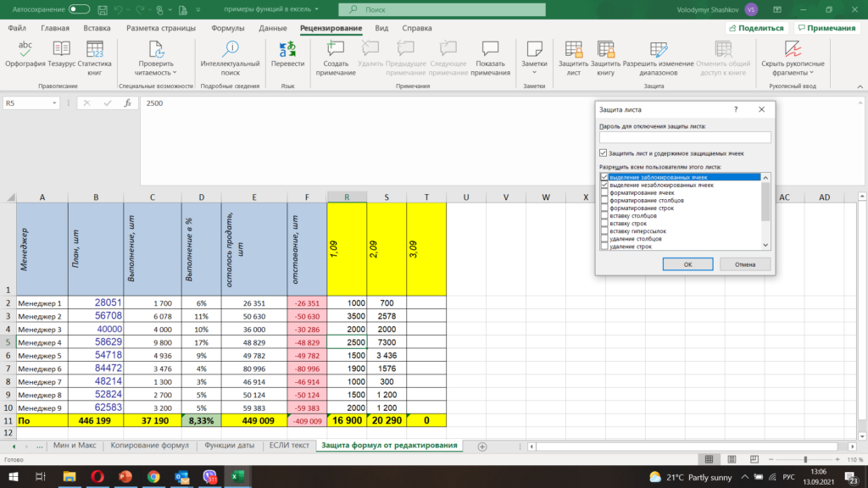Screen dimensions: 868x488
Task: Check вставку гиперссылок option
Action: click(x=604, y=231)
